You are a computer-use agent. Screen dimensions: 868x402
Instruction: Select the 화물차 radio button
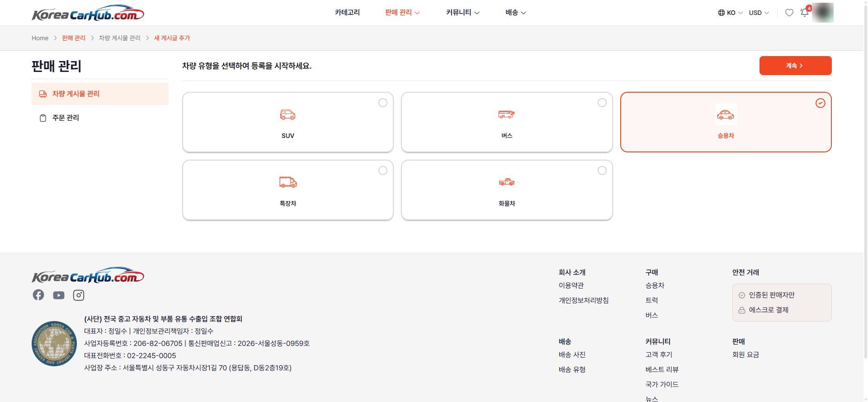(602, 170)
